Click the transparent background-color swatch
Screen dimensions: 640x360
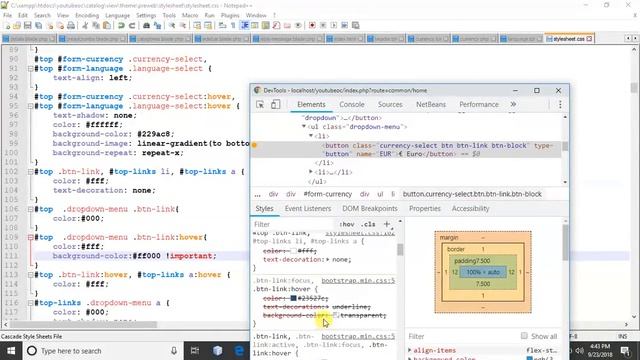click(x=336, y=315)
